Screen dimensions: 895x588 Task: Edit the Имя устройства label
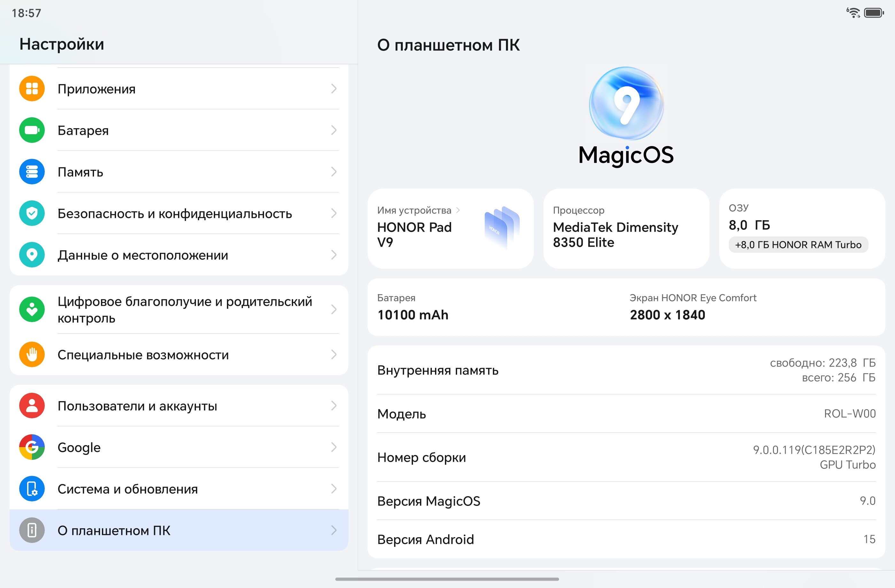tap(414, 210)
